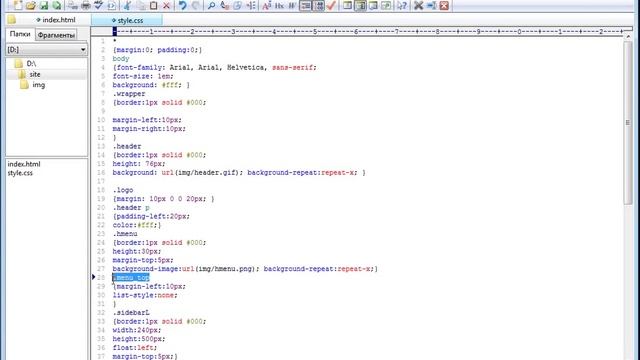Run the spell check icon
The height and width of the screenshot is (360, 640).
98,5
